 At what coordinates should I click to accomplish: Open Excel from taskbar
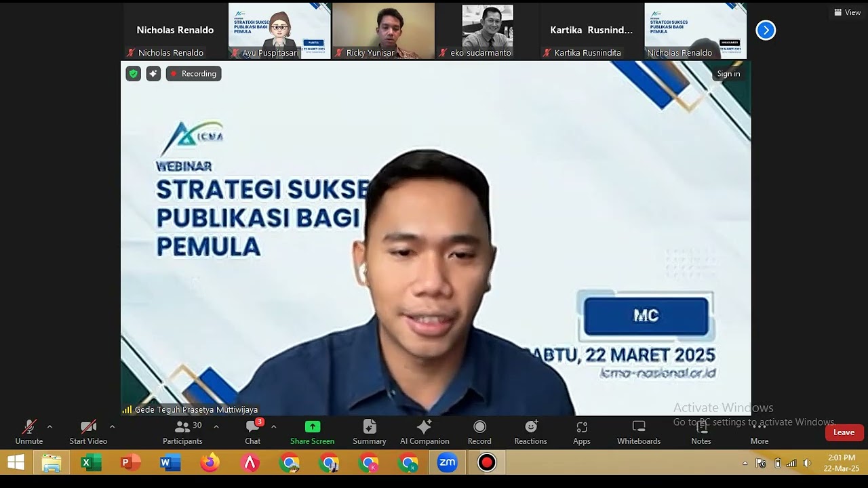point(91,463)
